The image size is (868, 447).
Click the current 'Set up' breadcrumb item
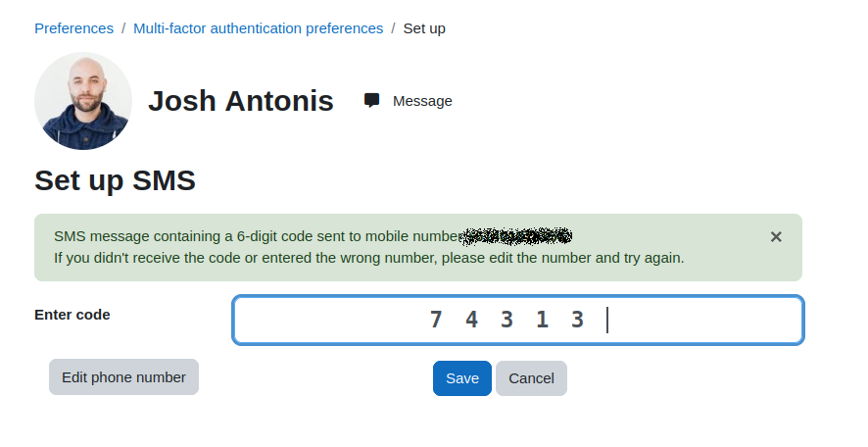(x=424, y=28)
